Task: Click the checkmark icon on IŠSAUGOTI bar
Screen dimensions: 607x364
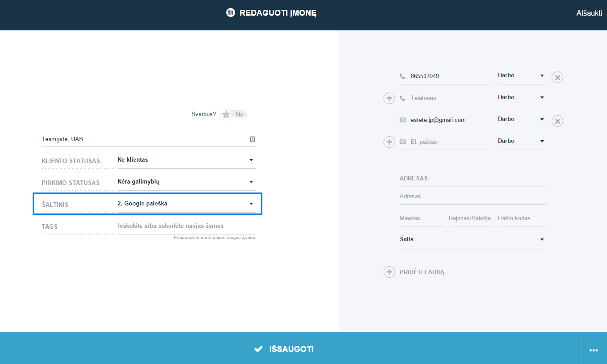Action: pyautogui.click(x=258, y=349)
